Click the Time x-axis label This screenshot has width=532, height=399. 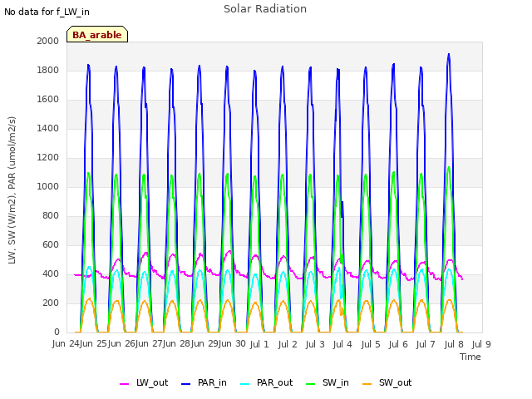point(470,357)
